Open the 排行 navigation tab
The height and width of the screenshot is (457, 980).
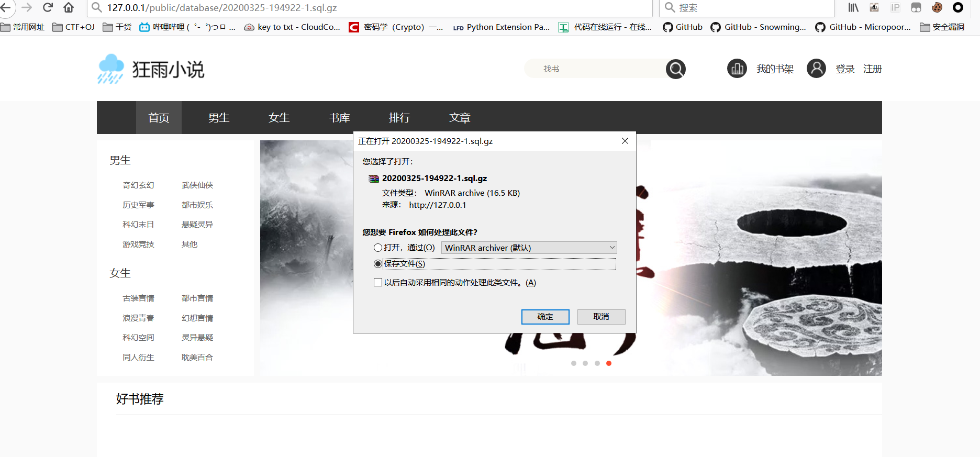coord(399,118)
